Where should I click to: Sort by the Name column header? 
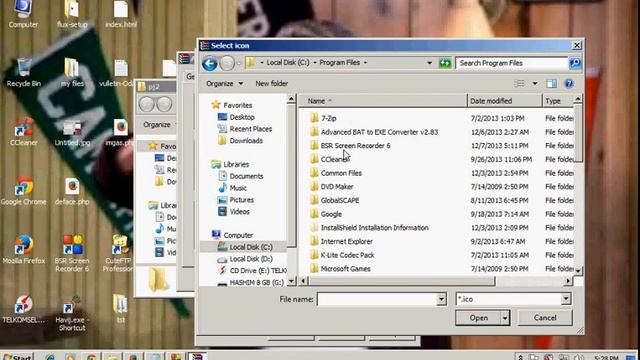384,101
